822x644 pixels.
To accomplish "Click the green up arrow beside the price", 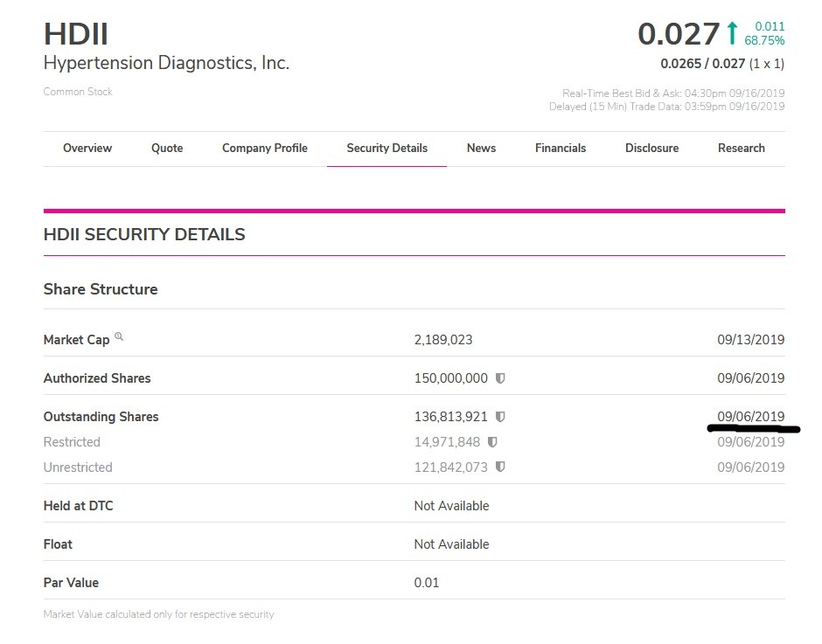I will tap(732, 34).
